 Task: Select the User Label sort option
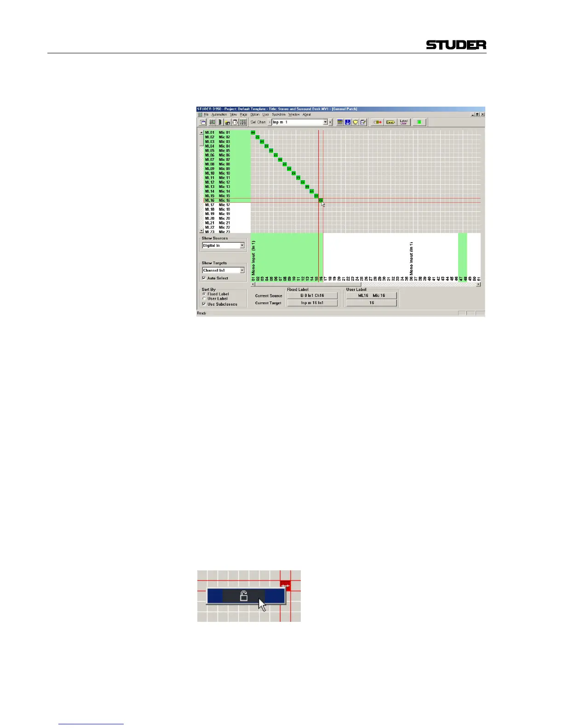[204, 299]
